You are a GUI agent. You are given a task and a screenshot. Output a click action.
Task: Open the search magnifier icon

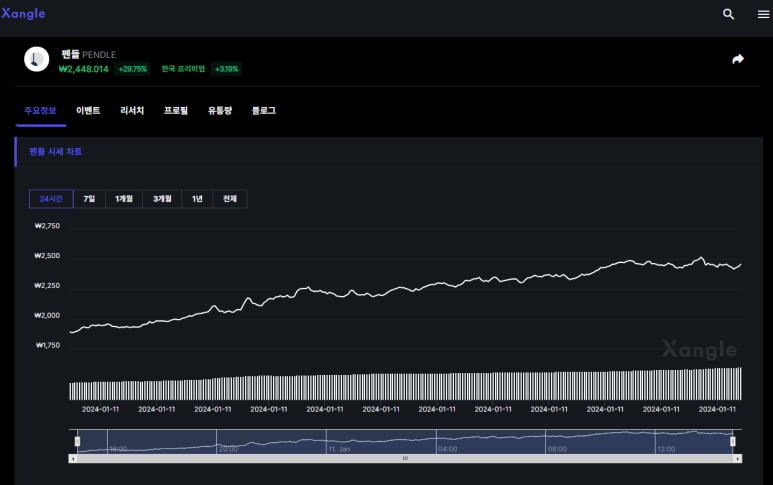click(728, 14)
